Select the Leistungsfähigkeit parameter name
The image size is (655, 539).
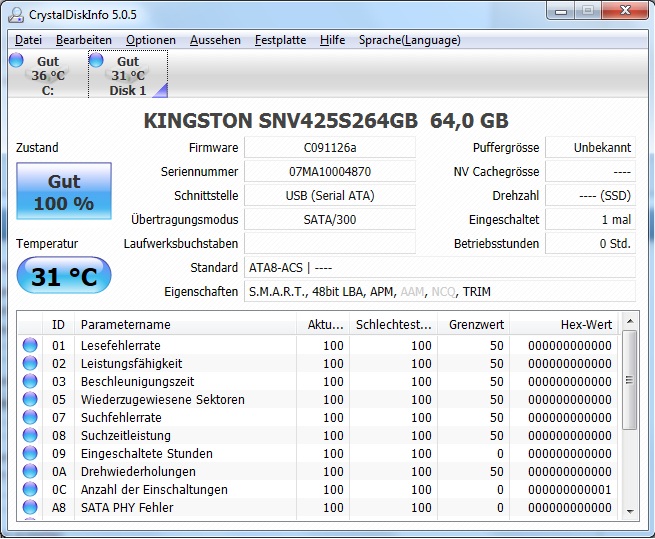132,364
